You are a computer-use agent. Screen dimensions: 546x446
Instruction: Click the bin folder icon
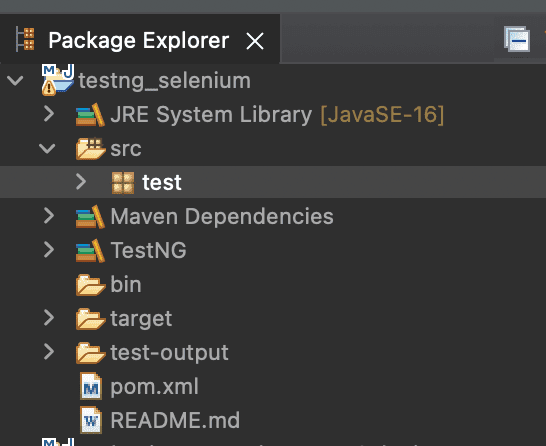[x=91, y=285]
